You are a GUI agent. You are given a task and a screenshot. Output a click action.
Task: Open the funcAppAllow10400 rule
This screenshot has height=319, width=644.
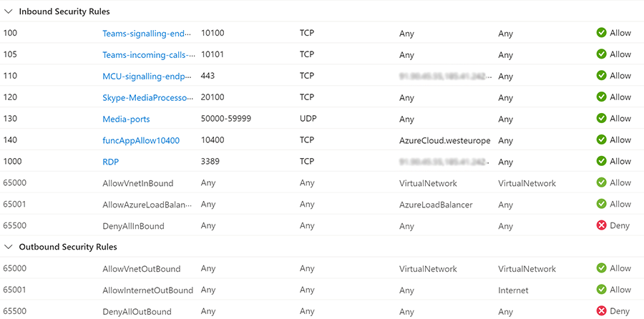point(141,140)
